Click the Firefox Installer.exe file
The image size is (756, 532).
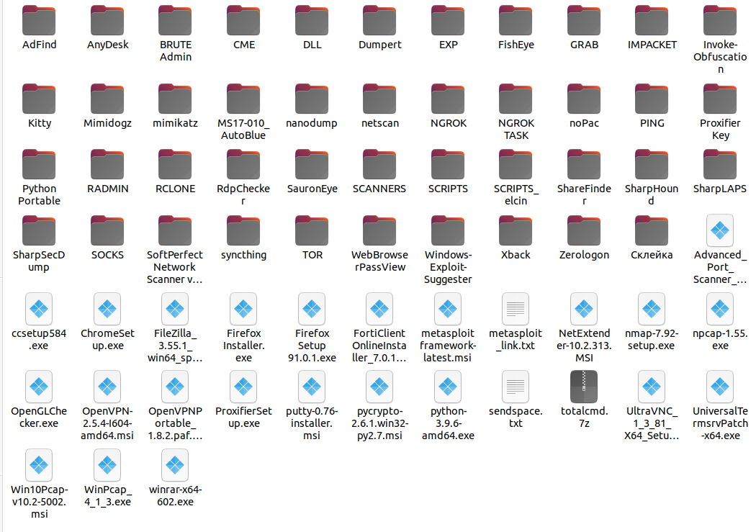243,309
